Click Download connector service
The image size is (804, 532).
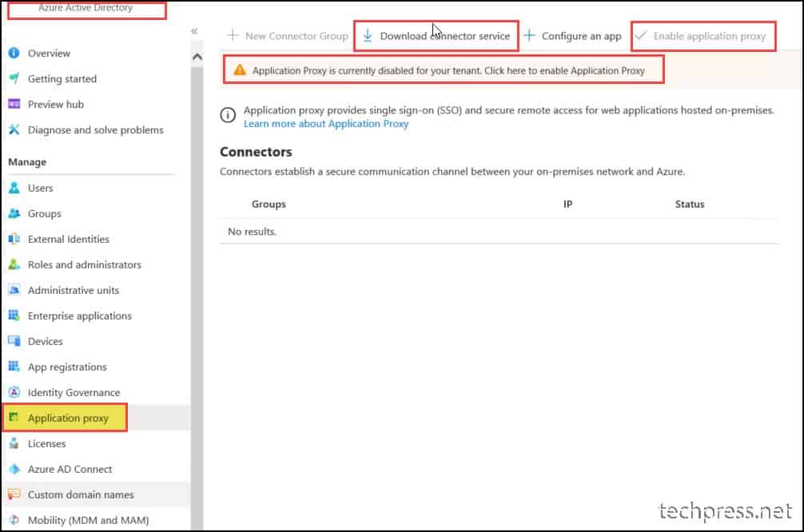coord(436,36)
